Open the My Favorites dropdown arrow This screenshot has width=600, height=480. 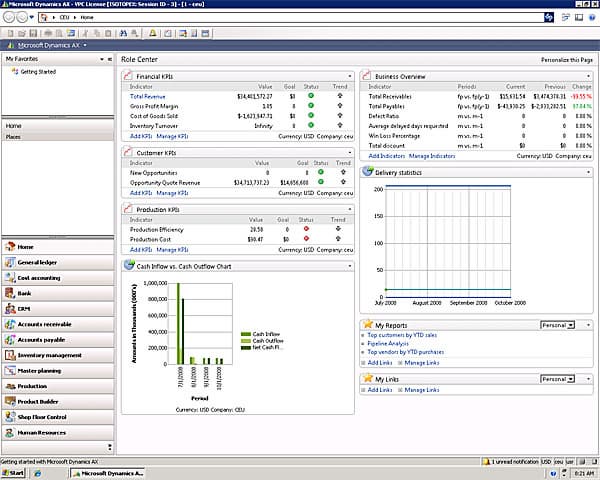[102, 59]
